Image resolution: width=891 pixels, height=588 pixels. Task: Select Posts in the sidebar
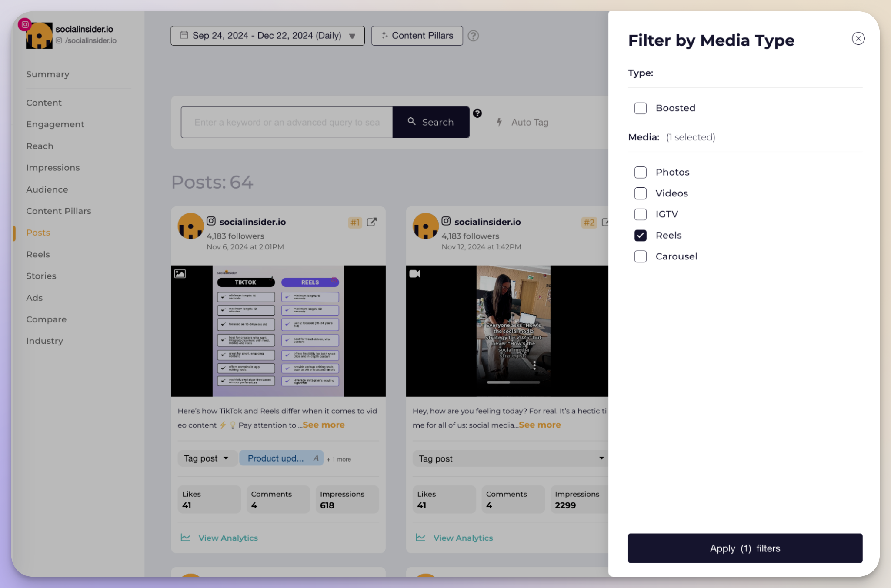[x=38, y=233]
